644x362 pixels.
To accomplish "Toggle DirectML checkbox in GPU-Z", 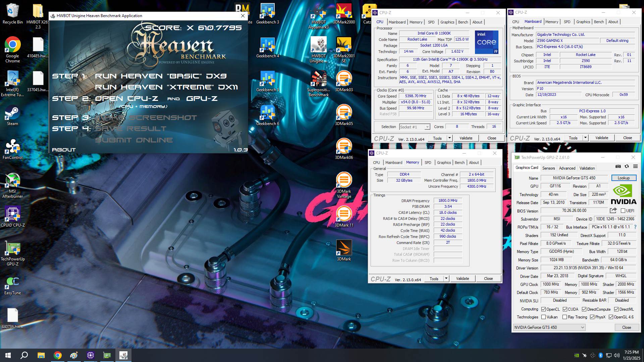I will 616,309.
